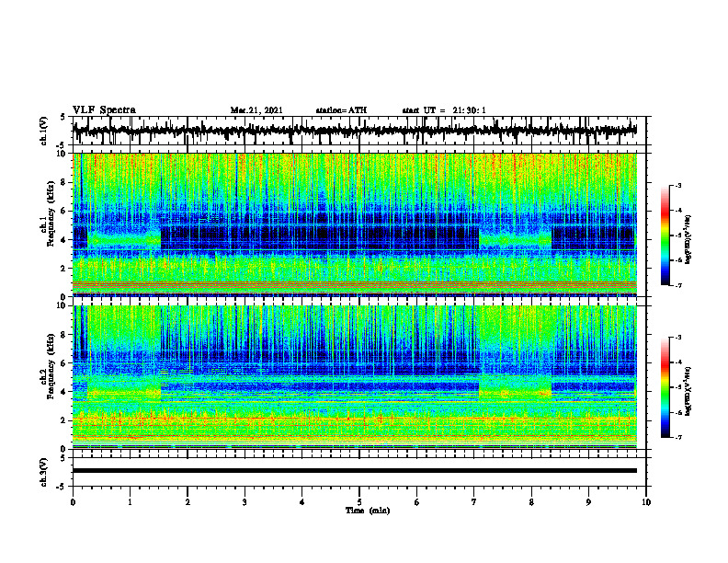Select the "start UT = 21:30: 1" text

coord(444,110)
